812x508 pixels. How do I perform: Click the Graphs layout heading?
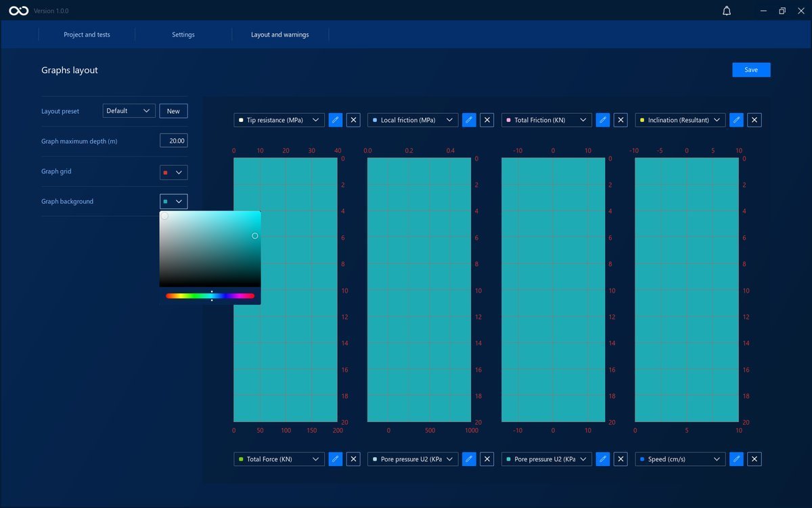[x=70, y=70]
